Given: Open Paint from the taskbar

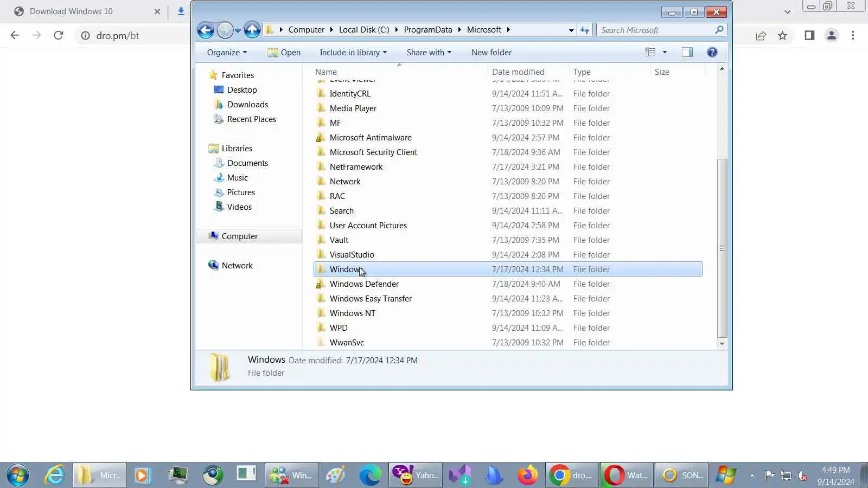Looking at the screenshot, I should tap(335, 476).
